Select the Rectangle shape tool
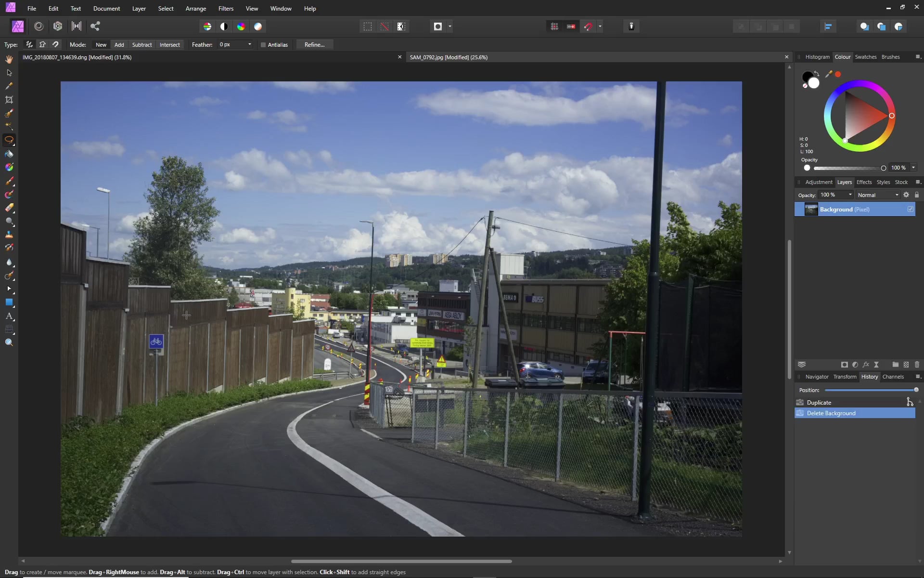Viewport: 924px width, 578px height. click(9, 302)
